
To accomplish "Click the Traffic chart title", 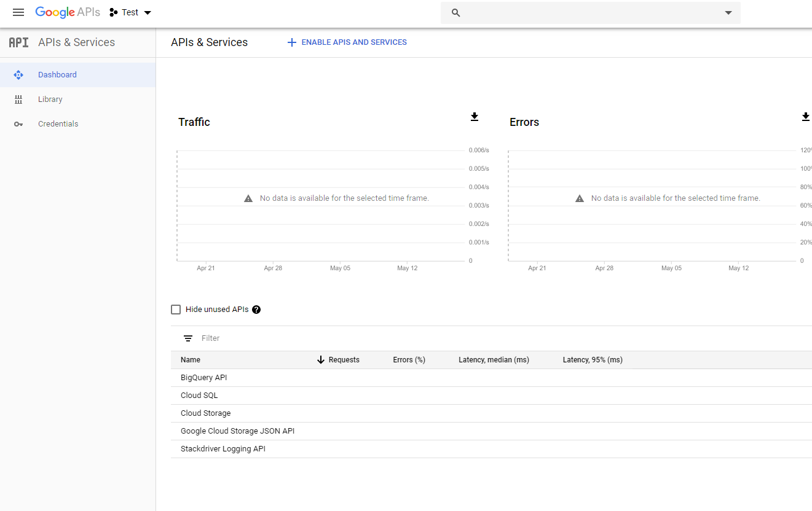I will pos(194,122).
